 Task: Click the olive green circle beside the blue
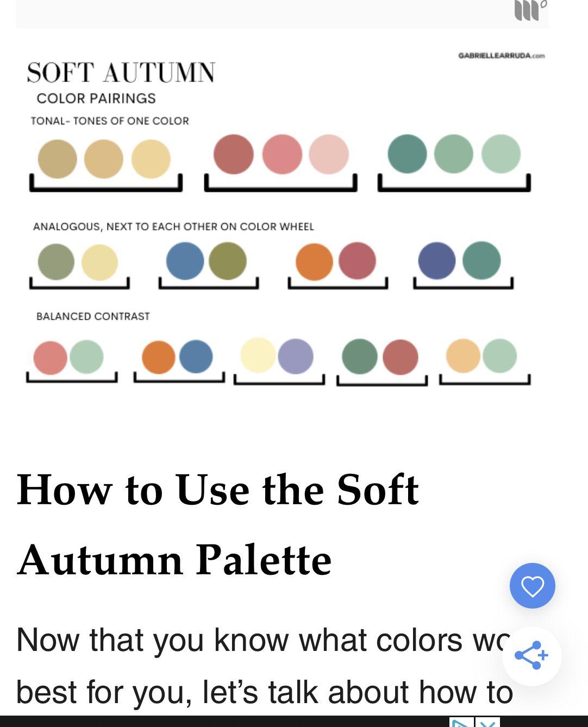coord(228,261)
